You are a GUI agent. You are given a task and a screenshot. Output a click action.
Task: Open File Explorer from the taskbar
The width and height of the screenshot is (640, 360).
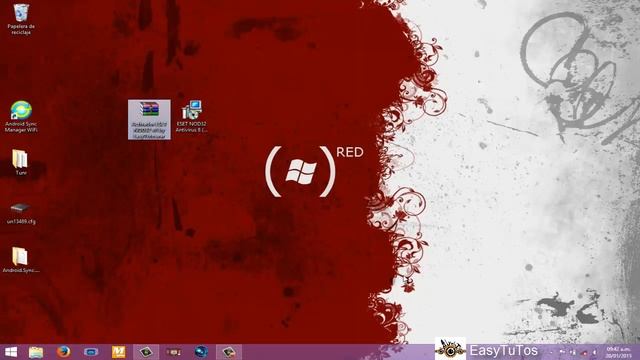(36, 352)
